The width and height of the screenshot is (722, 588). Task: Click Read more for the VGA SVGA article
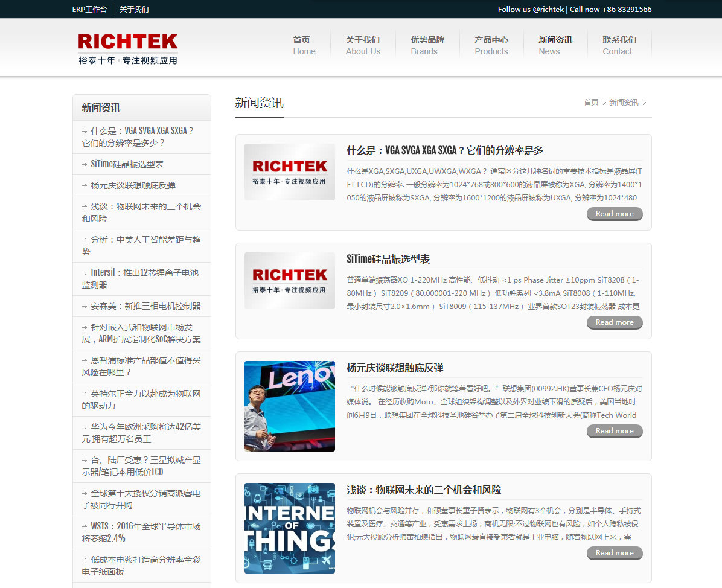click(615, 214)
